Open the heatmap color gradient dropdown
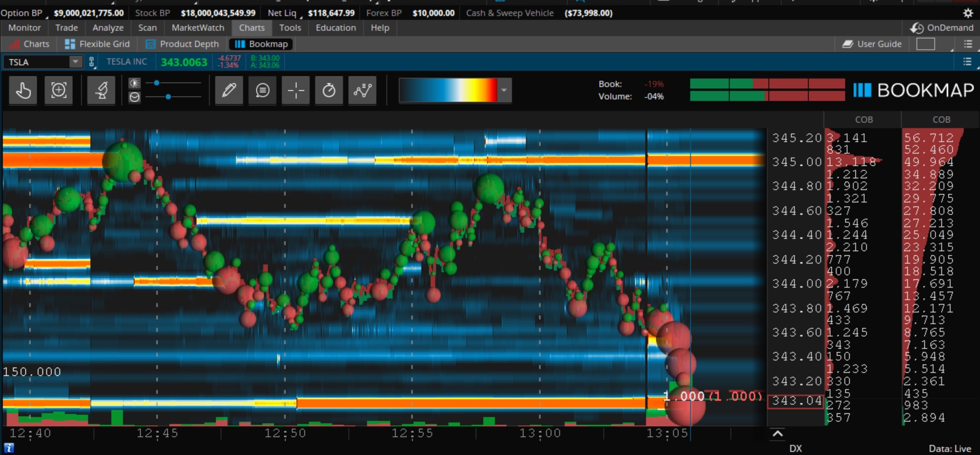The height and width of the screenshot is (455, 980). point(504,90)
